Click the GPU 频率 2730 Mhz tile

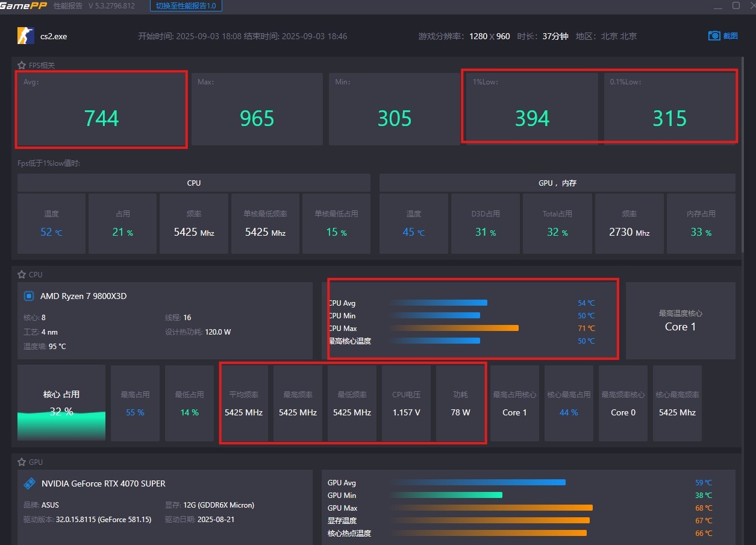click(x=629, y=224)
